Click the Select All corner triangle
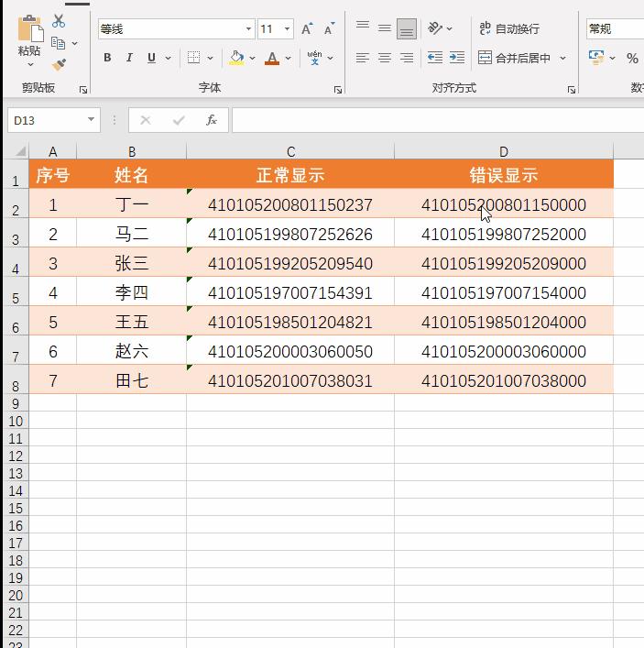Image resolution: width=644 pixels, height=648 pixels. tap(19, 151)
